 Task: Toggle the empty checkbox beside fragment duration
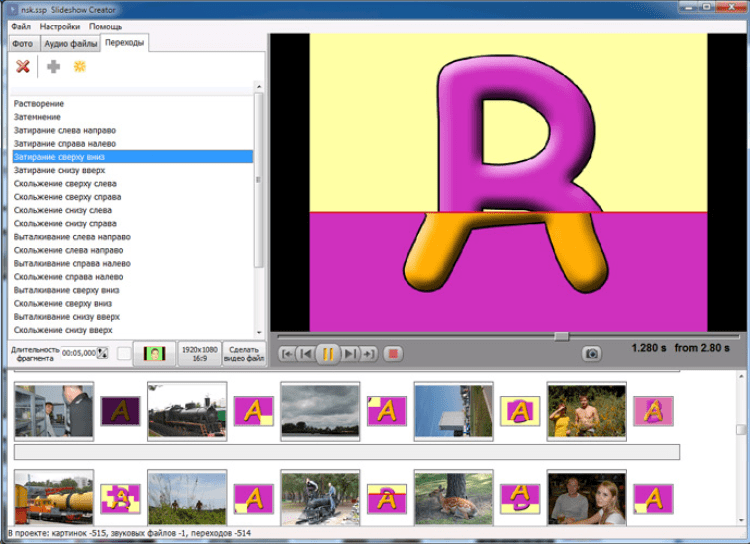click(123, 353)
